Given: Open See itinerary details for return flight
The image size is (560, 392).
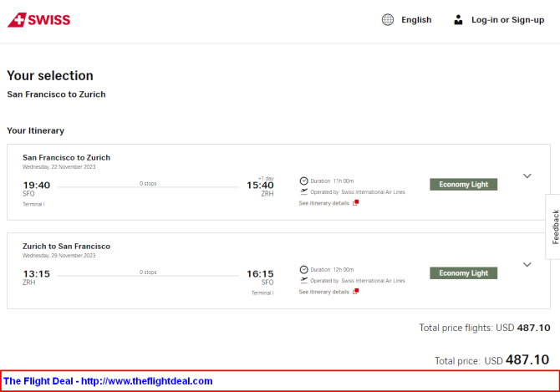Looking at the screenshot, I should tap(323, 292).
